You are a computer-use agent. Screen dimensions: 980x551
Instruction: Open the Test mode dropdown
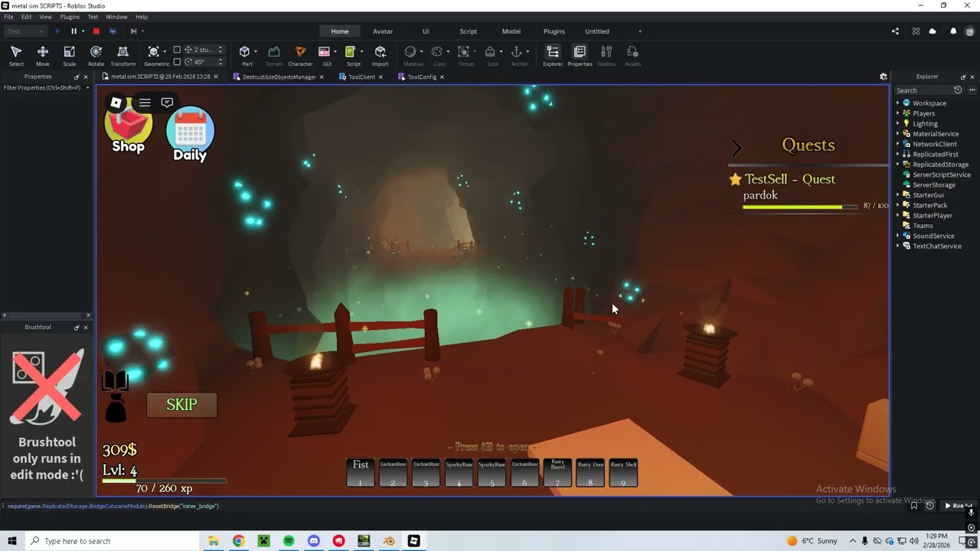(x=26, y=31)
